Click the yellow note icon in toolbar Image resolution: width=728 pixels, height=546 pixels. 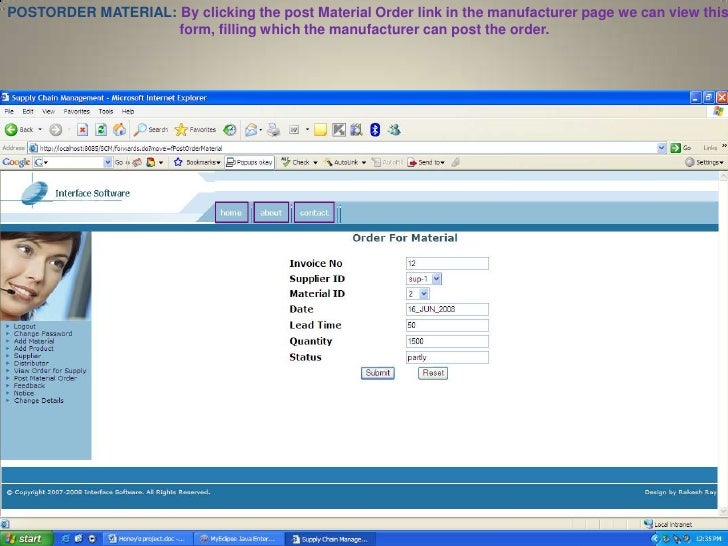[320, 130]
